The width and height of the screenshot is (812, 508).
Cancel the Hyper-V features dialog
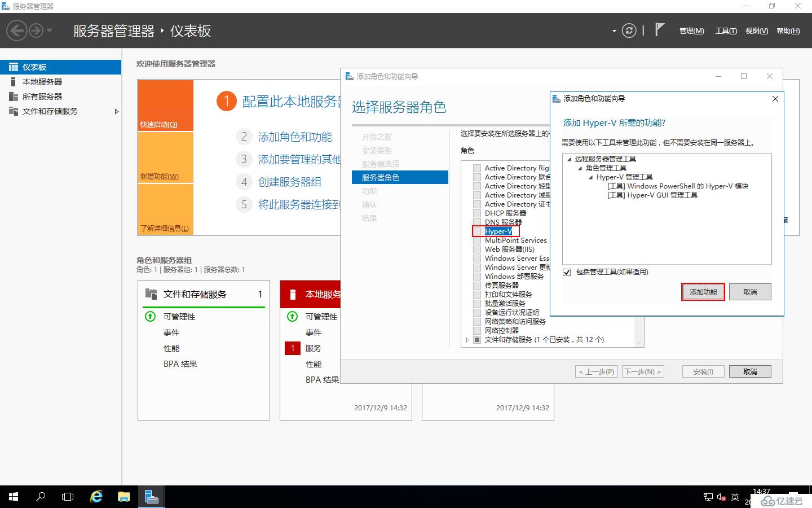coord(750,292)
